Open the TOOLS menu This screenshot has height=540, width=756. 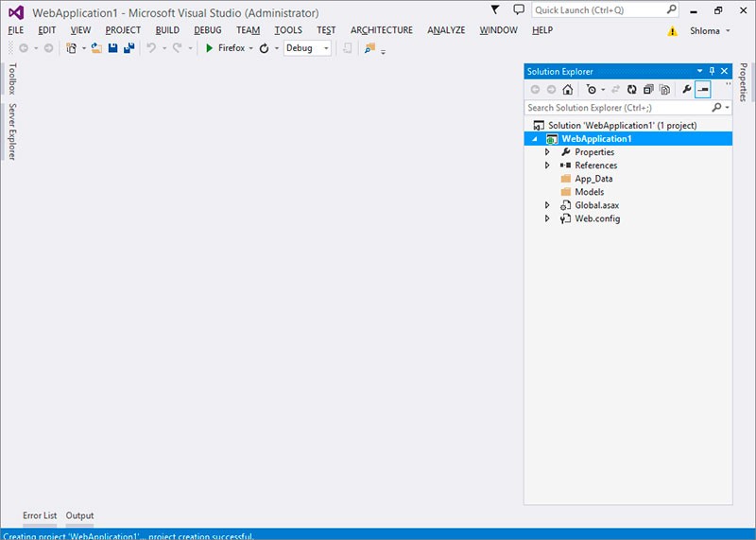tap(288, 30)
